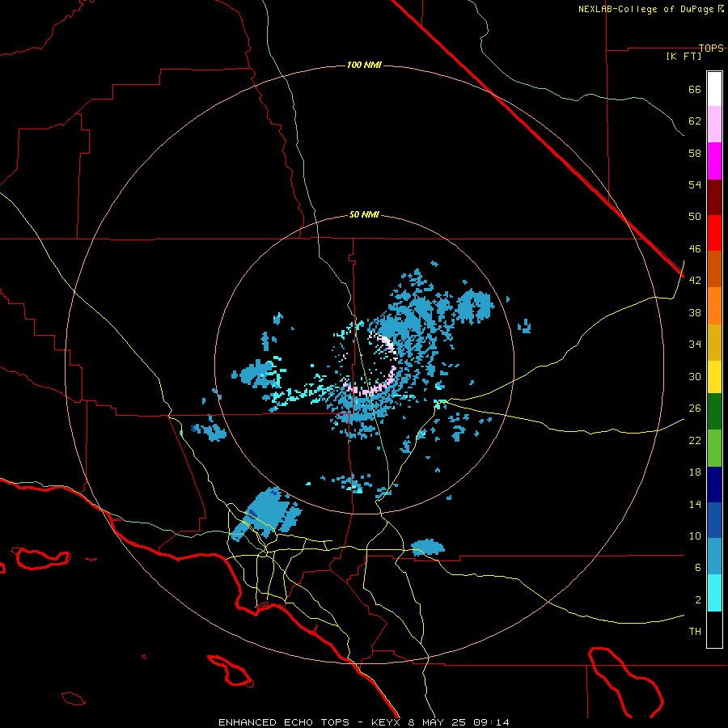Click the legend value 66
Image resolution: width=728 pixels, height=728 pixels.
point(695,89)
